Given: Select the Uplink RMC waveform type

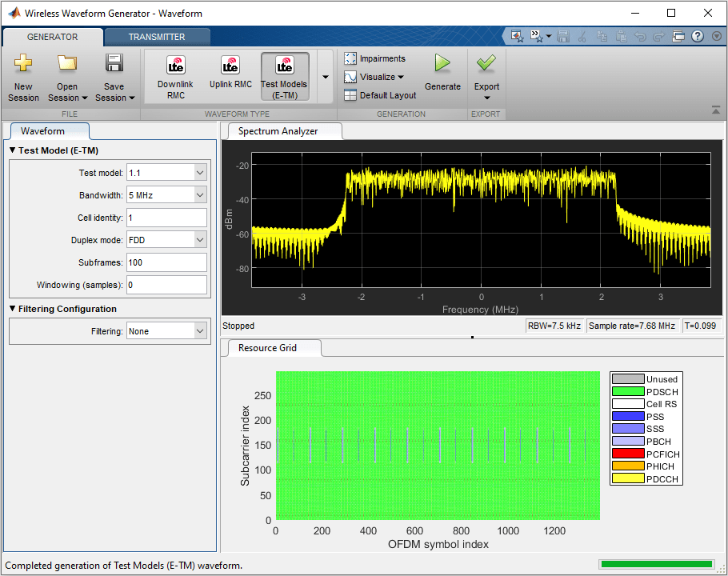Looking at the screenshot, I should (230, 72).
